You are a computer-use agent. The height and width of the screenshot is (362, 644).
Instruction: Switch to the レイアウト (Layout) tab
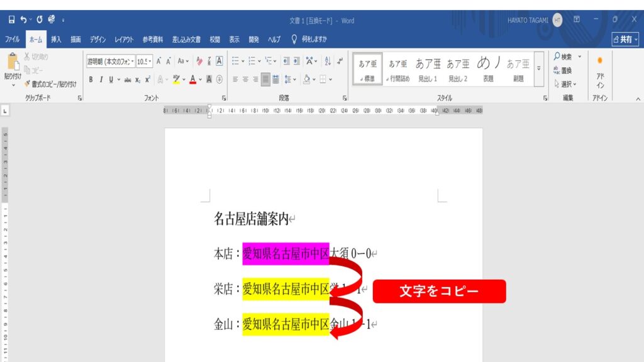tap(123, 39)
